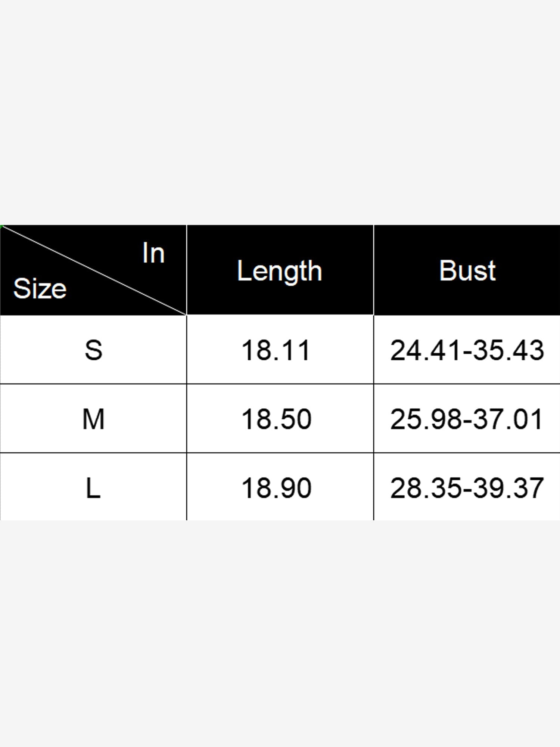Select the S size row label
This screenshot has height=747, width=560.
click(x=93, y=350)
